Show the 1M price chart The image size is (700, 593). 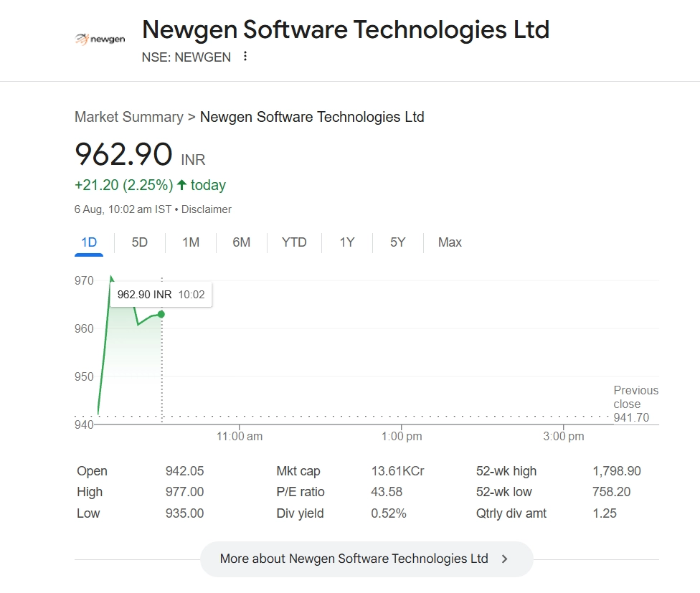[191, 242]
